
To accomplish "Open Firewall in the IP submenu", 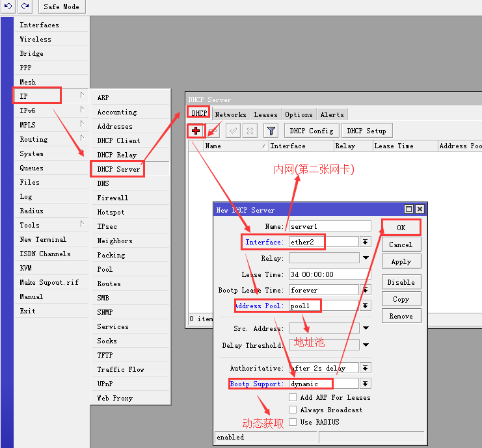I will click(x=131, y=198).
